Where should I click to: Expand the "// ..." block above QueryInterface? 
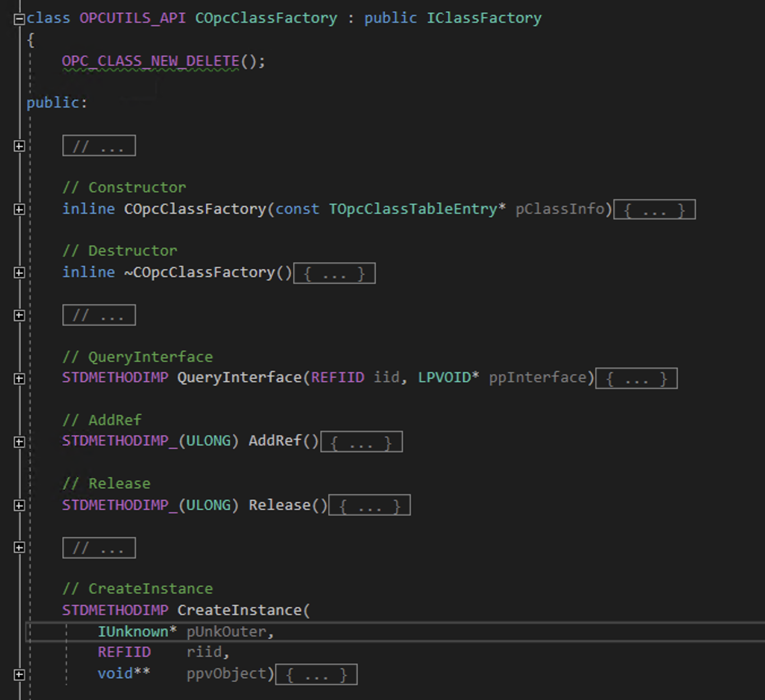[x=98, y=315]
